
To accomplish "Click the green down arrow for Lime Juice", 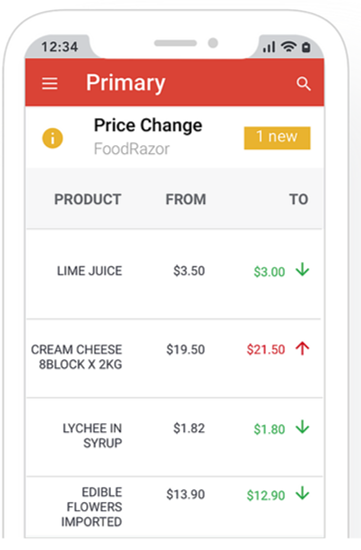I will pyautogui.click(x=302, y=270).
